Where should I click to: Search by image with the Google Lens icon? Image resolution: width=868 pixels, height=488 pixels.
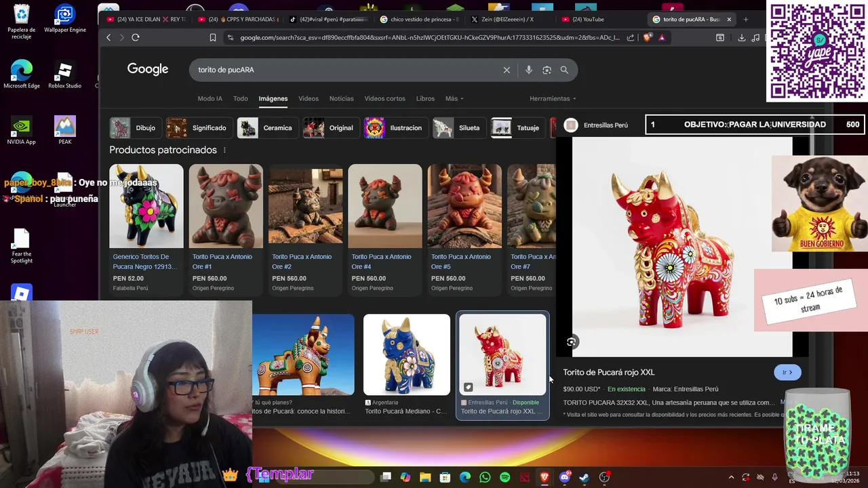tap(547, 70)
